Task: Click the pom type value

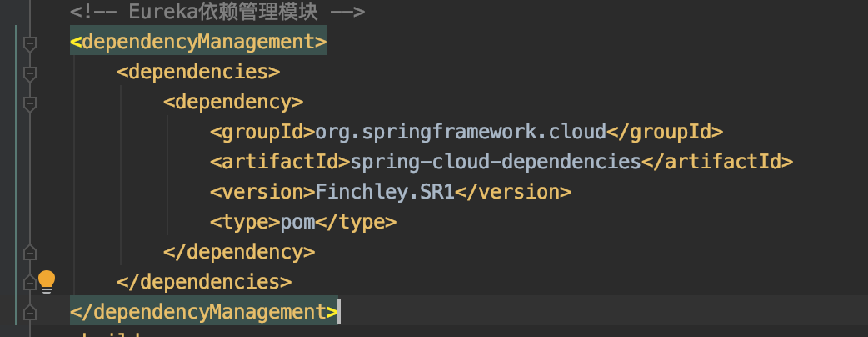Action: coord(297,222)
